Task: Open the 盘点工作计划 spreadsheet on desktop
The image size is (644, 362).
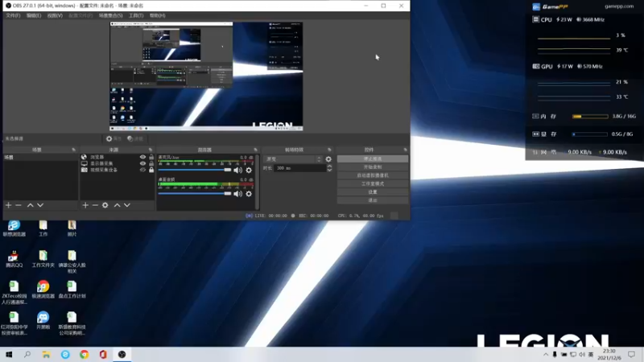Action: [72, 289]
